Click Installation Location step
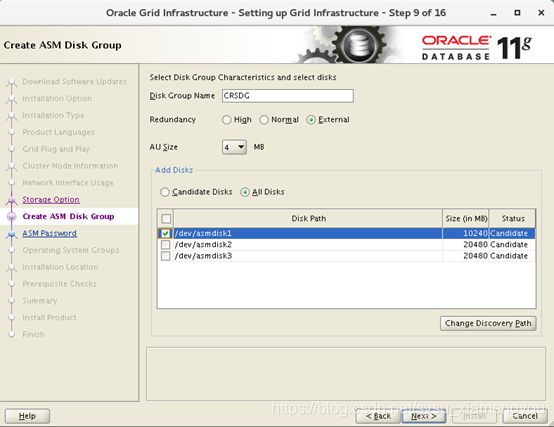 pyautogui.click(x=60, y=267)
